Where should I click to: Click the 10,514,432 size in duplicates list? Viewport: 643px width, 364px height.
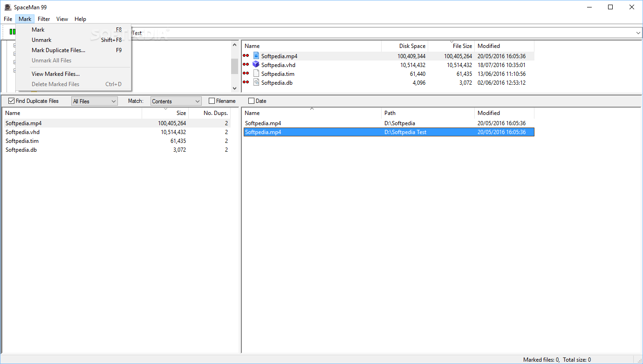[x=173, y=132]
